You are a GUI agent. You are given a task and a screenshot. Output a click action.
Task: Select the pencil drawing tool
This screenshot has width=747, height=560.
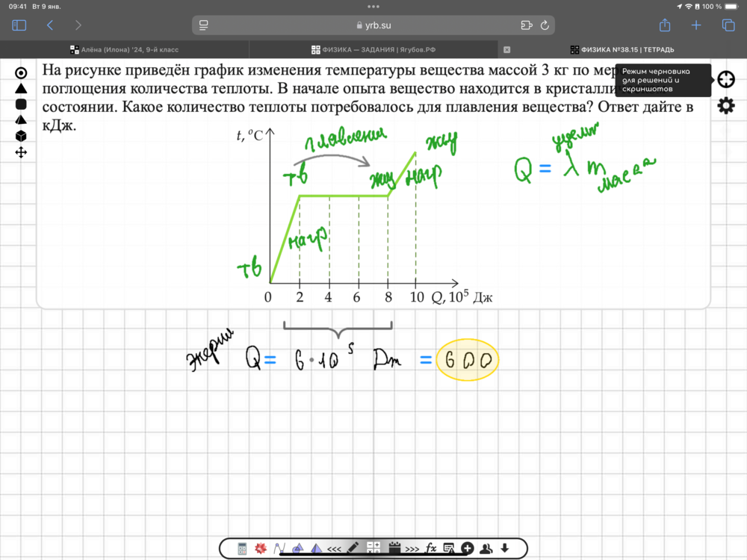pos(353,549)
